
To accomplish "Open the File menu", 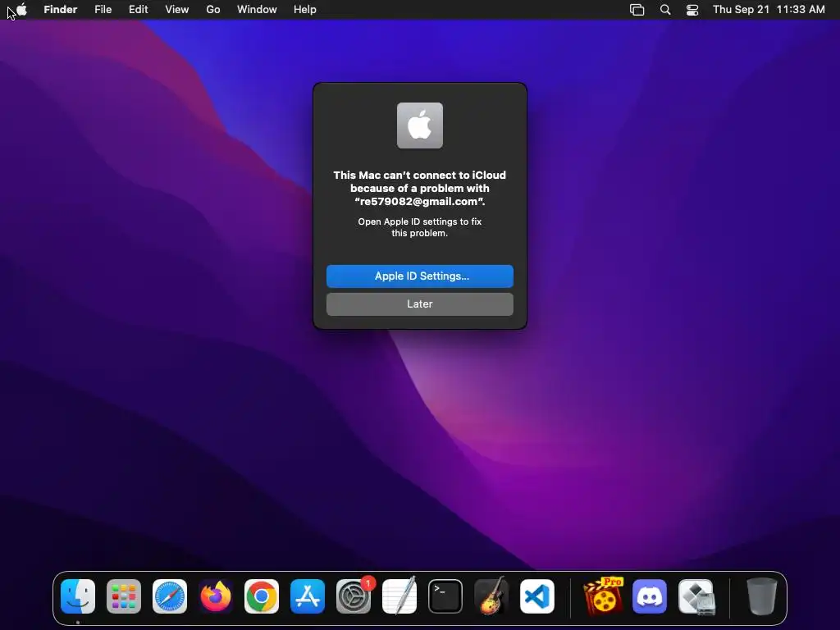I will (103, 10).
